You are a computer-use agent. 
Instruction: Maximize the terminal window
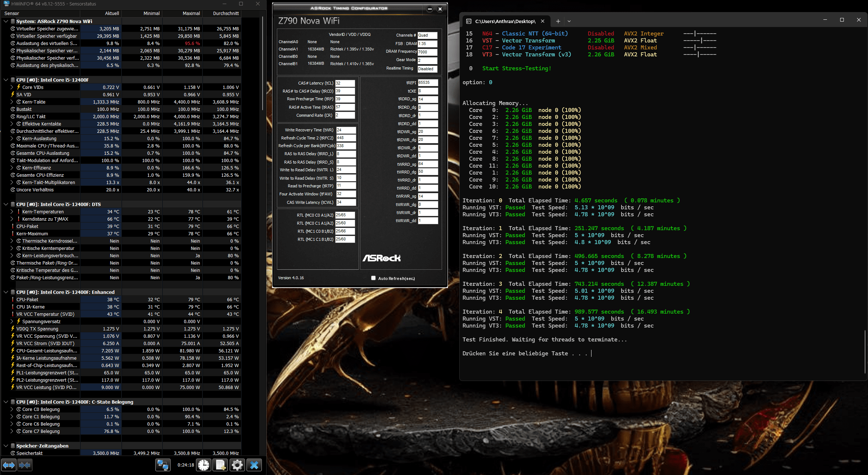click(842, 20)
